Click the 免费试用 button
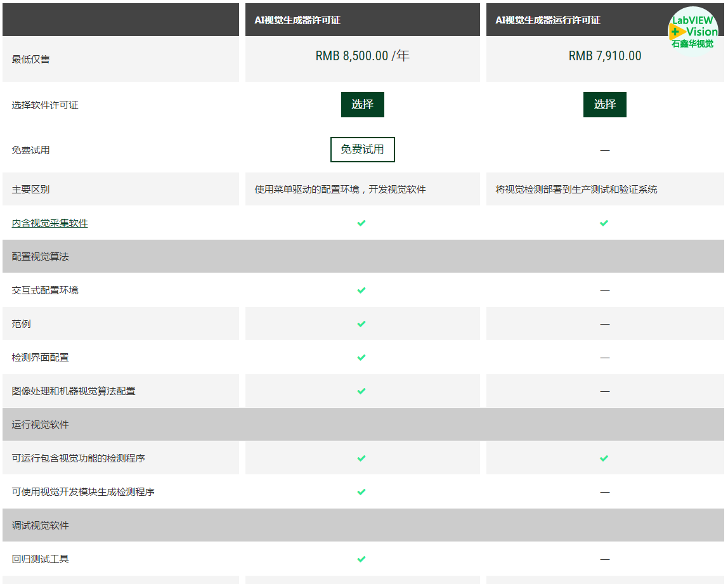The width and height of the screenshot is (728, 584). click(362, 150)
